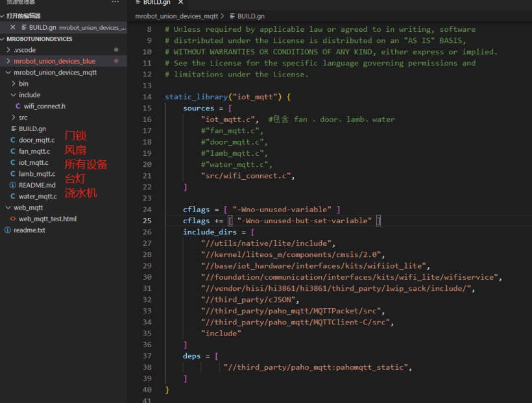
Task: Click the info icon of readme.txt
Action: click(8, 230)
